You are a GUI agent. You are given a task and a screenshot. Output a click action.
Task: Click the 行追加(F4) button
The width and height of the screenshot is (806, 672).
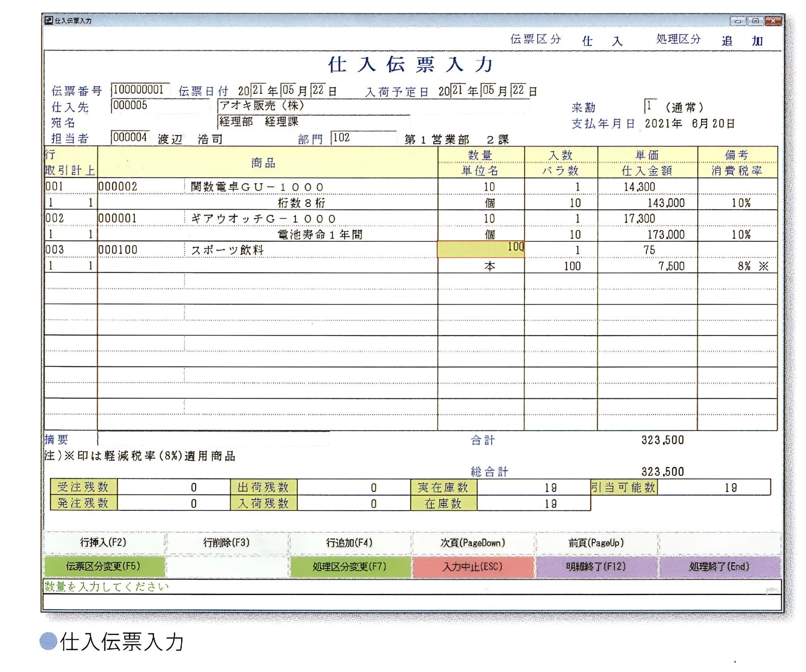coord(350,543)
